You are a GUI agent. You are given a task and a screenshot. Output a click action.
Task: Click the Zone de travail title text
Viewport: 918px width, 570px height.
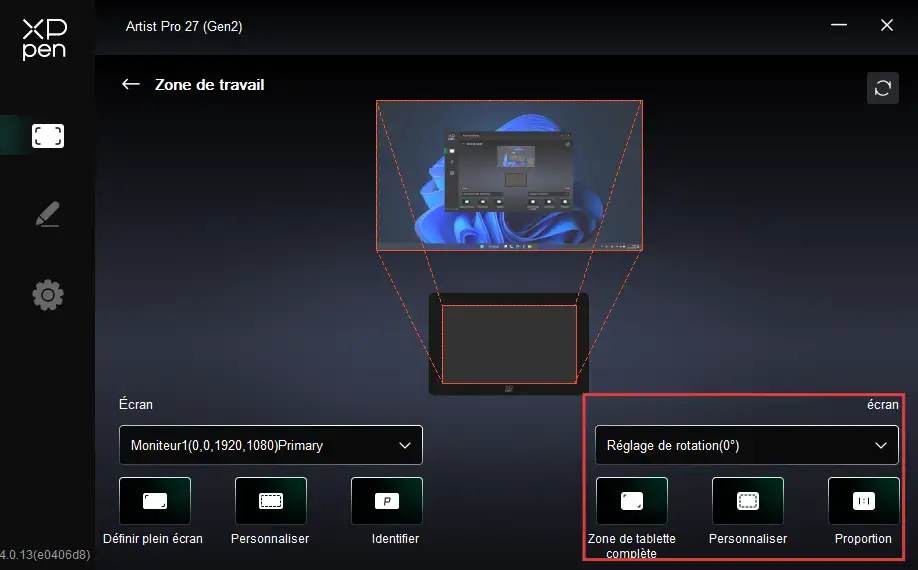[209, 85]
